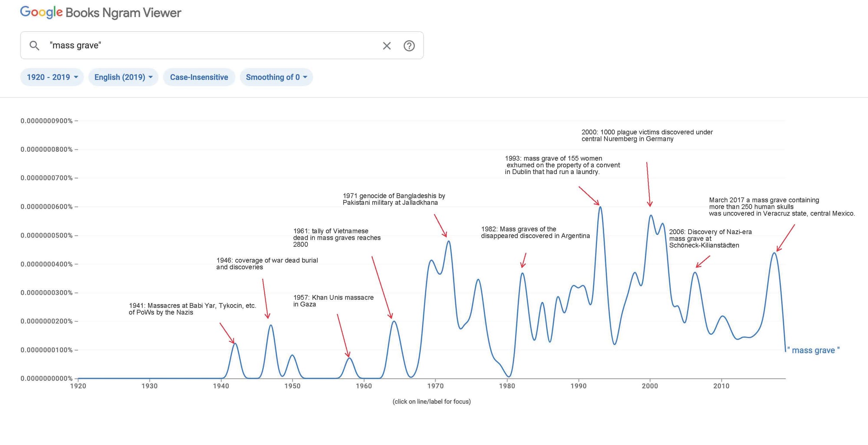The image size is (868, 445).
Task: Click the x-axis label 1940
Action: coord(221,386)
